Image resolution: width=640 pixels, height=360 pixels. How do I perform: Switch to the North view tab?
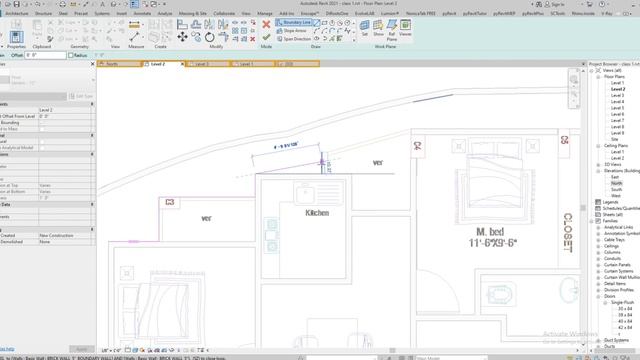(x=119, y=64)
